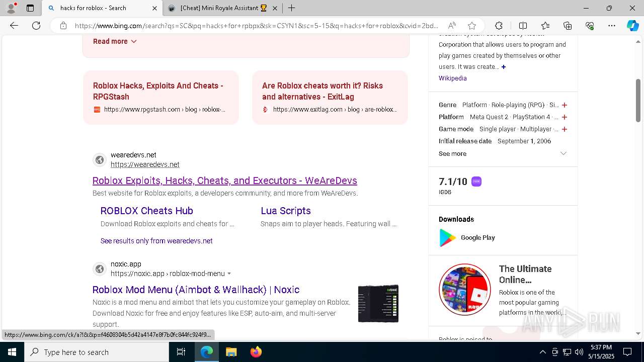The image size is (644, 362).
Task: Open the Extensions puzzle icon
Action: [x=499, y=26]
